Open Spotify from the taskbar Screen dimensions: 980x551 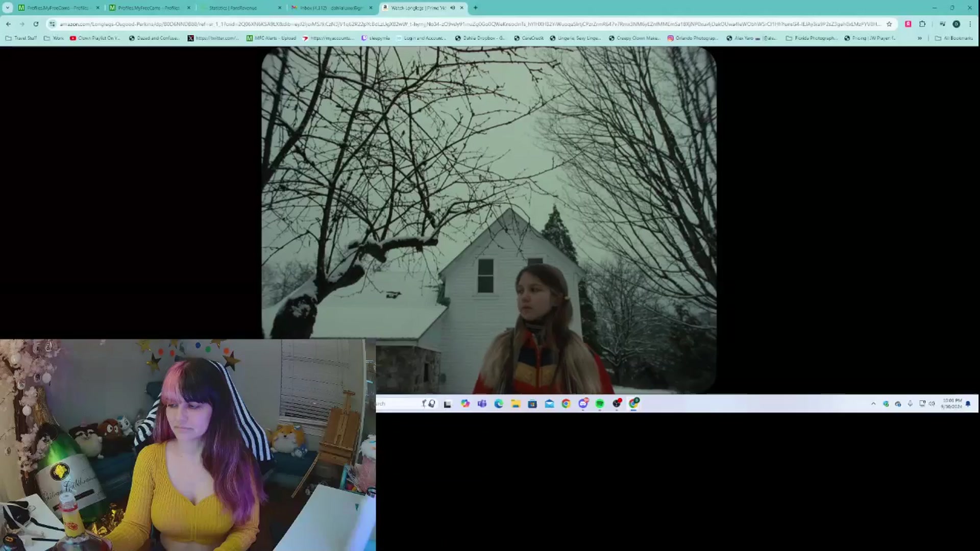click(600, 404)
